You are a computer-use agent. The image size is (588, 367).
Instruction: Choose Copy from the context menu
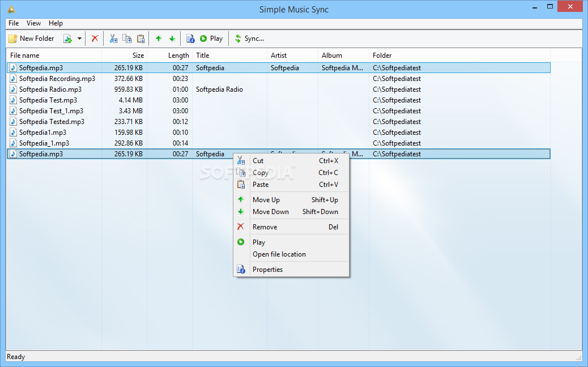[x=291, y=173]
